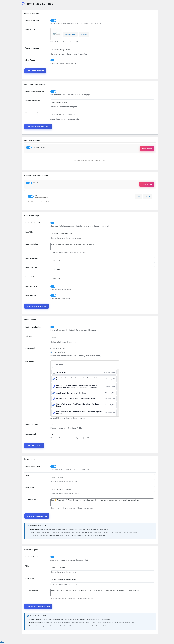Toggle Show Documentation Link switch

tap(53, 92)
